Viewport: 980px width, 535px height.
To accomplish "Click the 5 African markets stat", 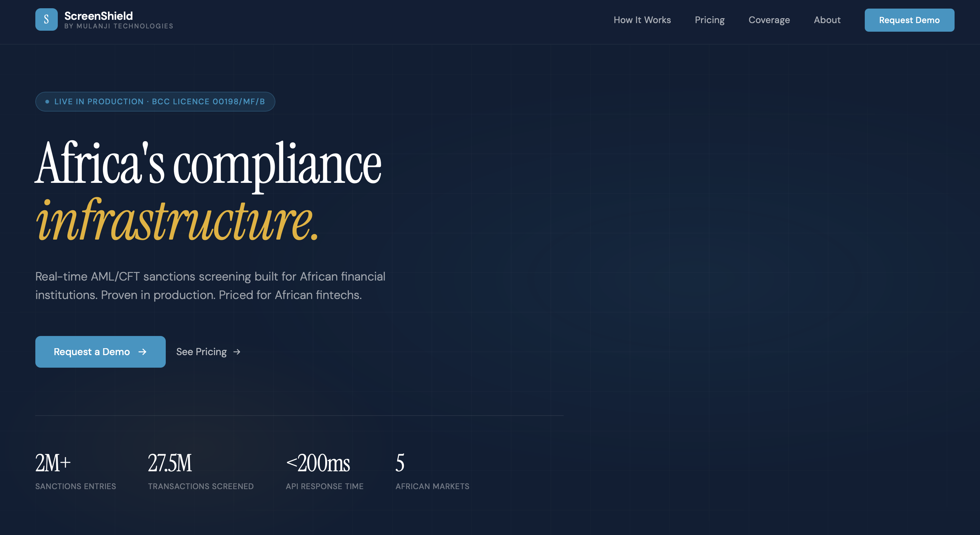I will point(400,463).
